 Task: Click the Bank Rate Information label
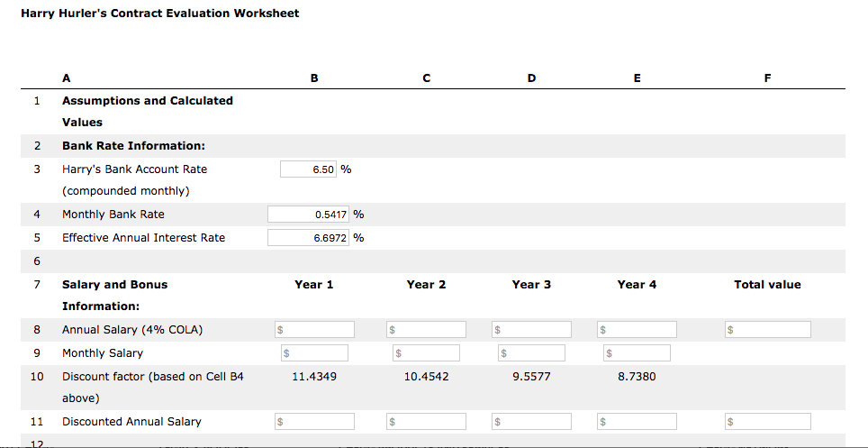coord(134,146)
